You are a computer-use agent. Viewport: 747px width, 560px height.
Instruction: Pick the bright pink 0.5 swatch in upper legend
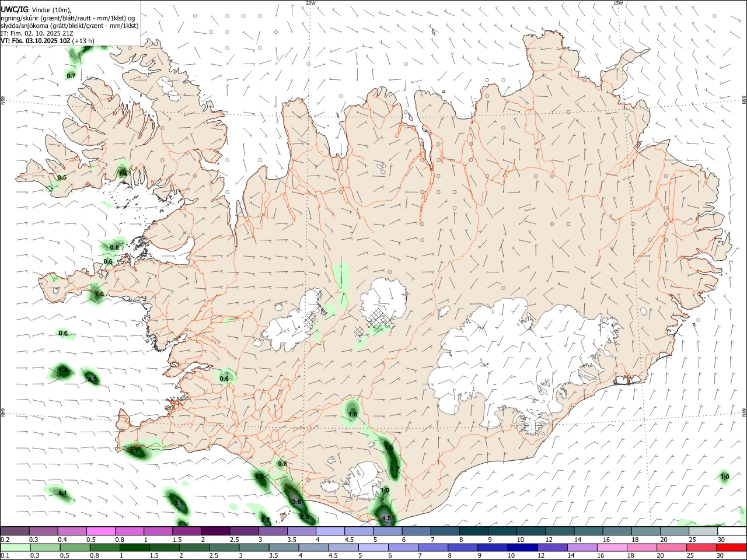[101, 531]
